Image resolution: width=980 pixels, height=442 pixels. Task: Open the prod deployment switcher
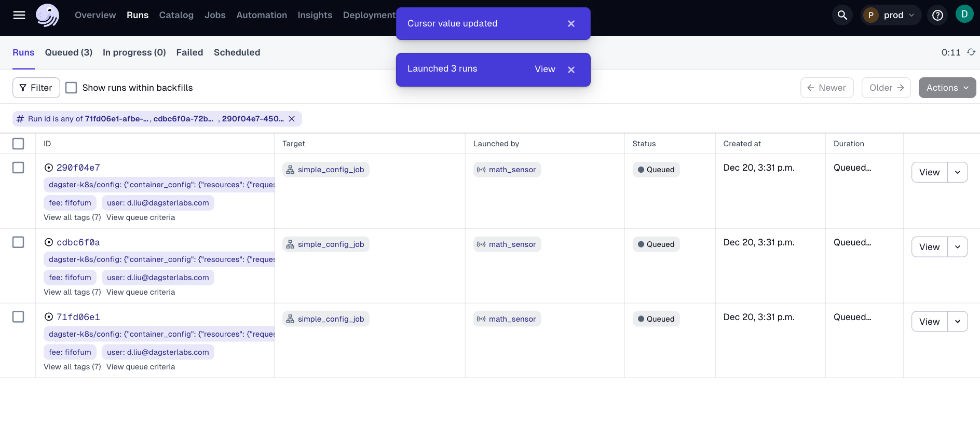point(891,15)
